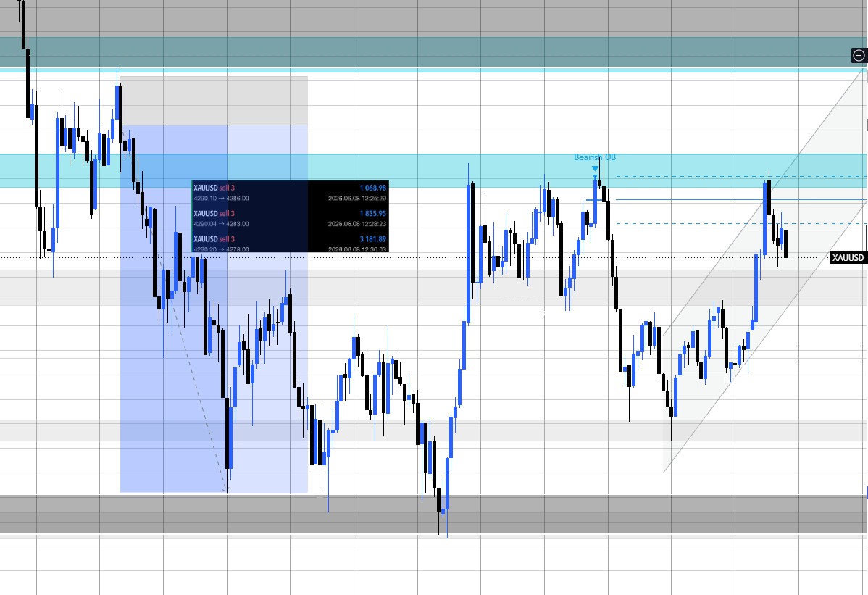
Task: Click the timestamp 2026.06.08 12:28:23
Action: coord(357,224)
